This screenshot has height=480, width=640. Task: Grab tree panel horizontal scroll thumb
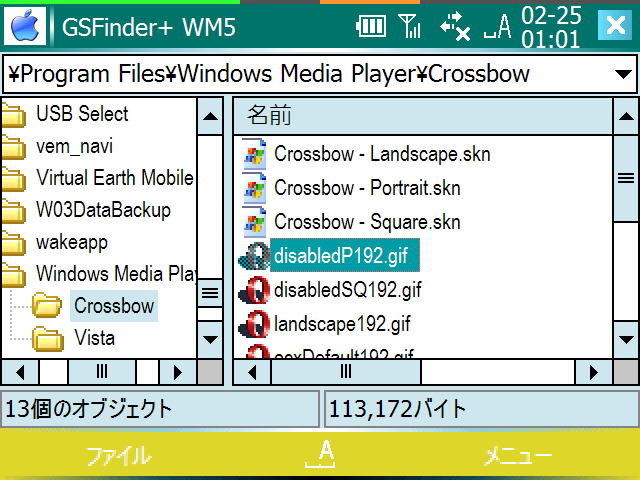click(x=102, y=372)
